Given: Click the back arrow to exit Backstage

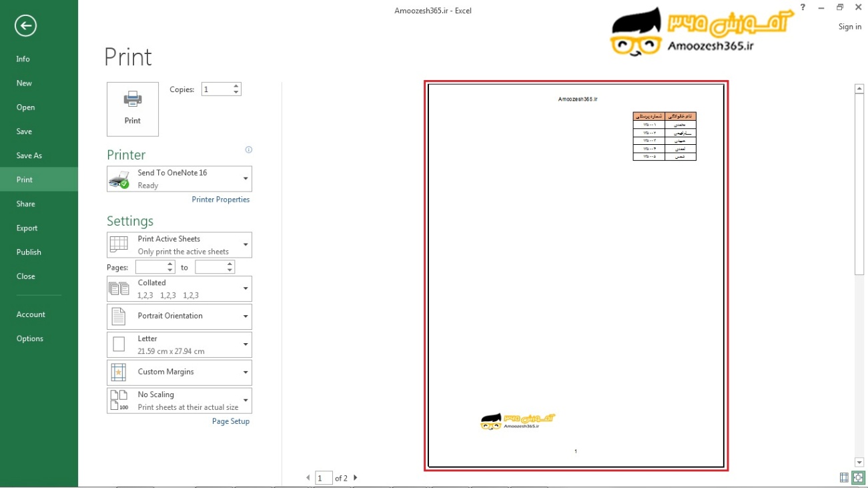Looking at the screenshot, I should [25, 26].
